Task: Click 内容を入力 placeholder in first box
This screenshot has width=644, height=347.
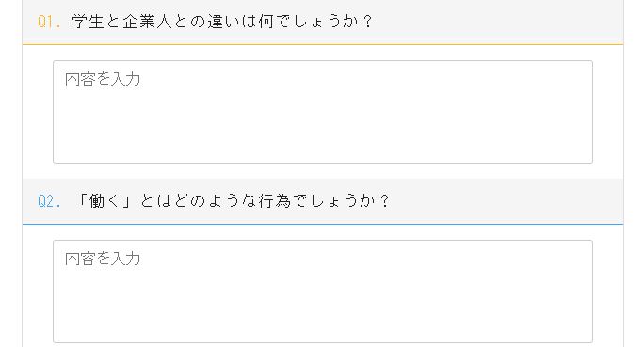Action: 103,79
